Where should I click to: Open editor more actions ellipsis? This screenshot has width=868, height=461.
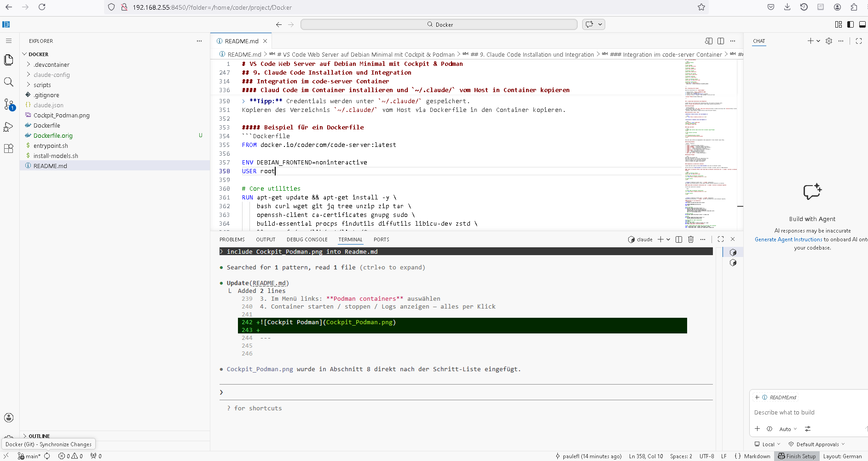click(x=733, y=41)
